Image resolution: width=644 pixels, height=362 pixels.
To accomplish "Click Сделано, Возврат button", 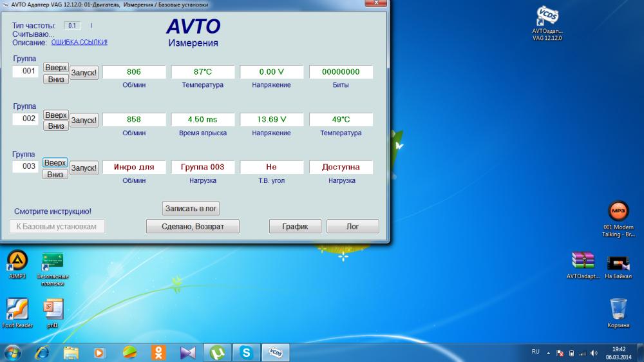I will [193, 226].
